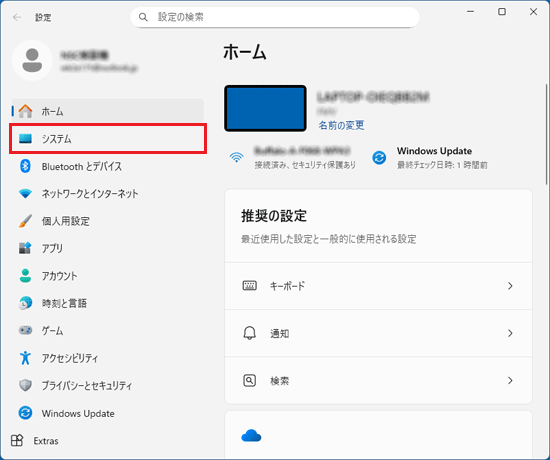550x460 pixels.
Task: Click the 個人用設定 paintbrush icon
Action: tap(25, 221)
